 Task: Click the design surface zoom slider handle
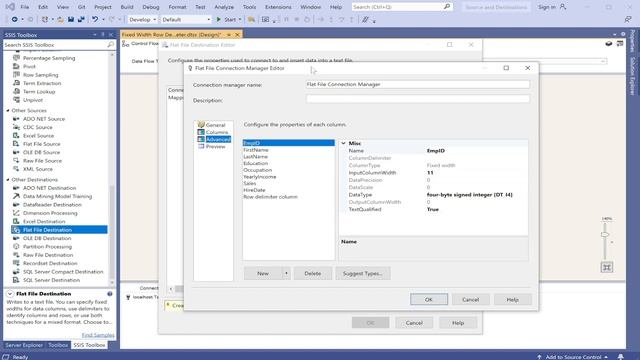coord(605,234)
